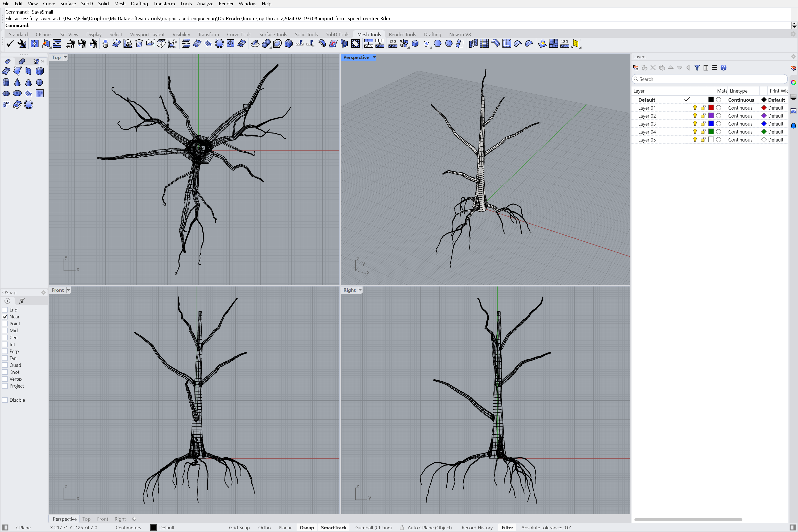Click the OSnap panel gear icon
Screen dimensions: 798x532
tap(43, 292)
